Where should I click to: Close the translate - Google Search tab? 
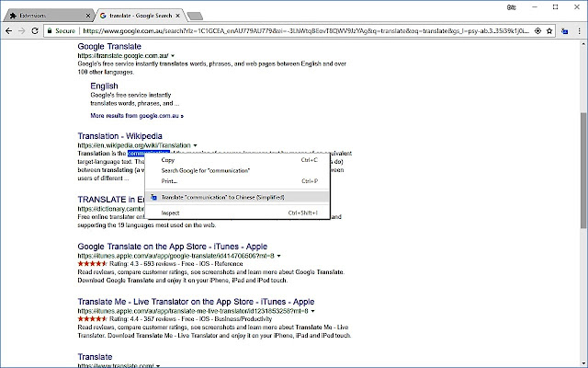(177, 16)
